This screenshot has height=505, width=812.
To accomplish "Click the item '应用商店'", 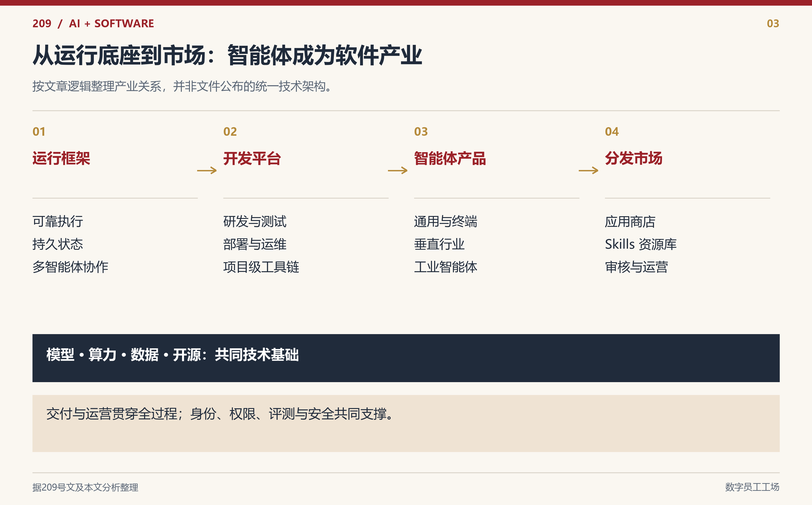I will [x=630, y=222].
